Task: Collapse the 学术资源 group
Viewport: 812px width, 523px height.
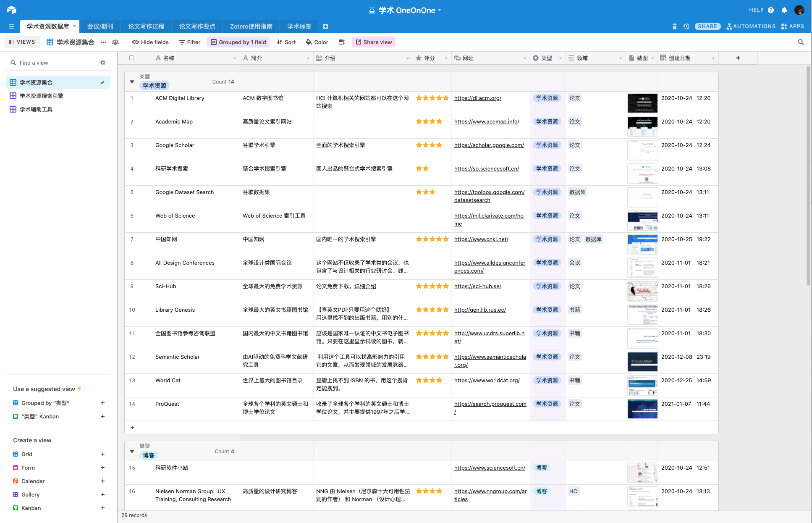Action: [132, 81]
